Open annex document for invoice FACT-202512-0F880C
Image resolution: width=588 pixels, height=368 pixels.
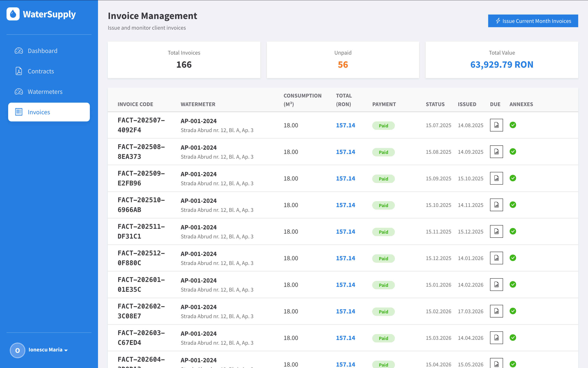tap(496, 258)
